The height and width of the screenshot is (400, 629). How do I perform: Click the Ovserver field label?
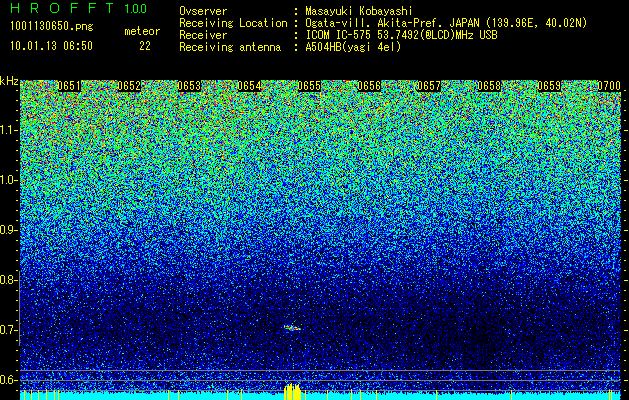click(x=203, y=11)
